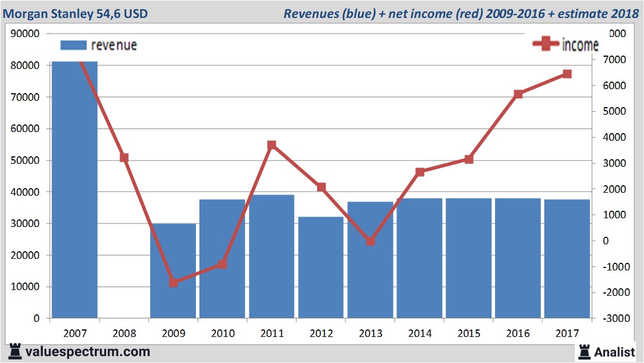Click the 2017 revenue bar
The width and height of the screenshot is (644, 363).
(567, 259)
